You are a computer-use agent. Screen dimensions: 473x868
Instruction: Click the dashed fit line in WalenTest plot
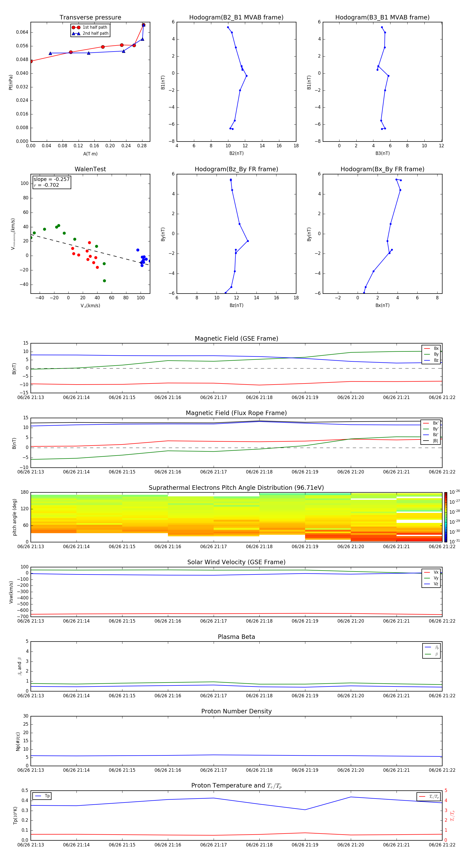pyautogui.click(x=90, y=250)
